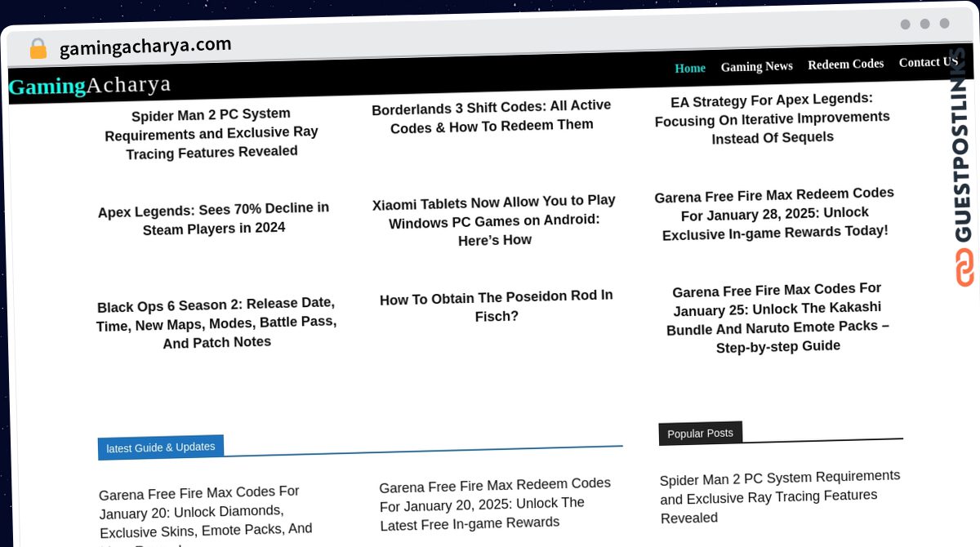Open the Gaming News menu item

pos(756,66)
